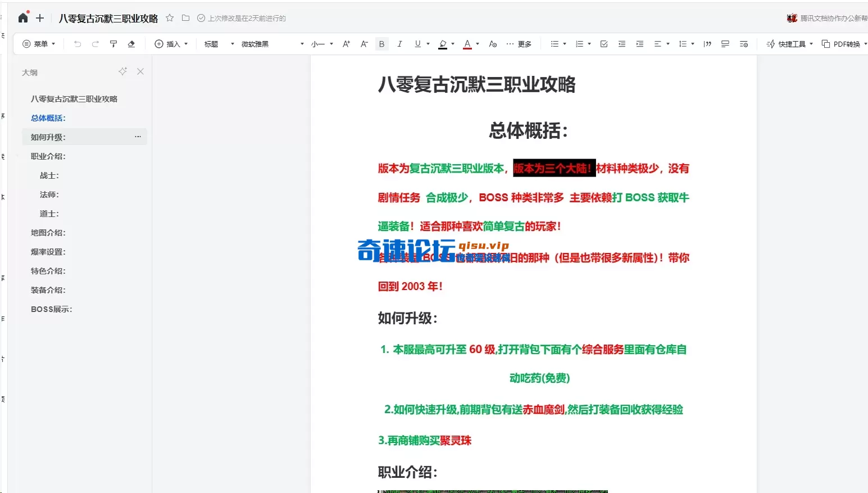The image size is (868, 493).
Task: Star the document as favorite
Action: [x=170, y=18]
